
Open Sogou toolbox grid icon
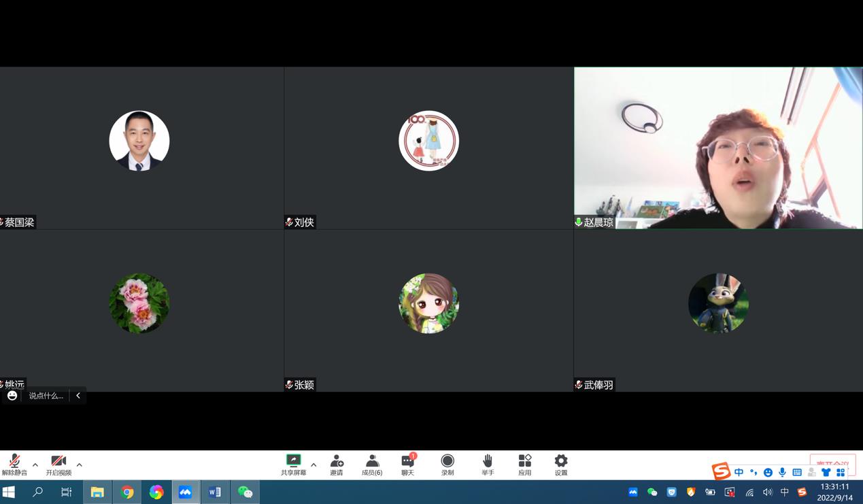[841, 472]
